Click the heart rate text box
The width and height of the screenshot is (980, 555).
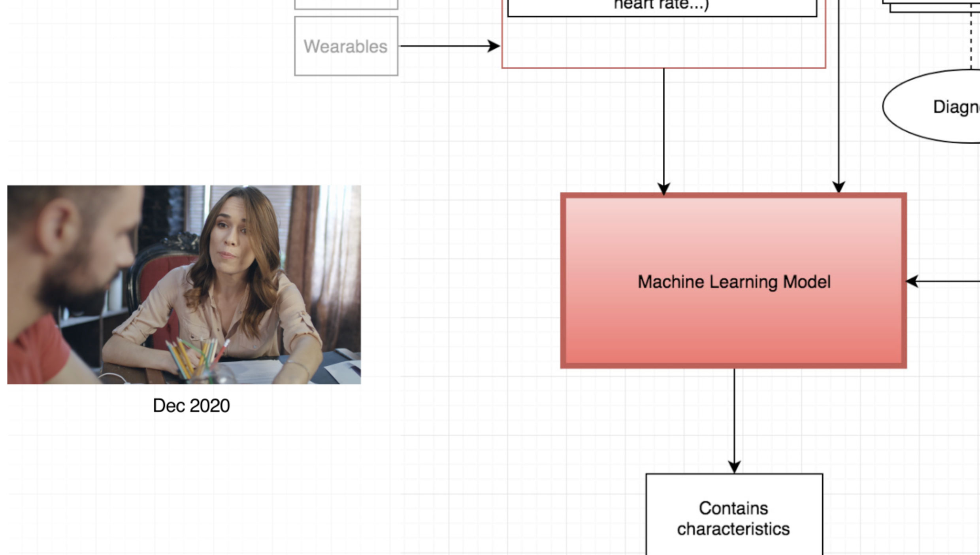pos(662,6)
